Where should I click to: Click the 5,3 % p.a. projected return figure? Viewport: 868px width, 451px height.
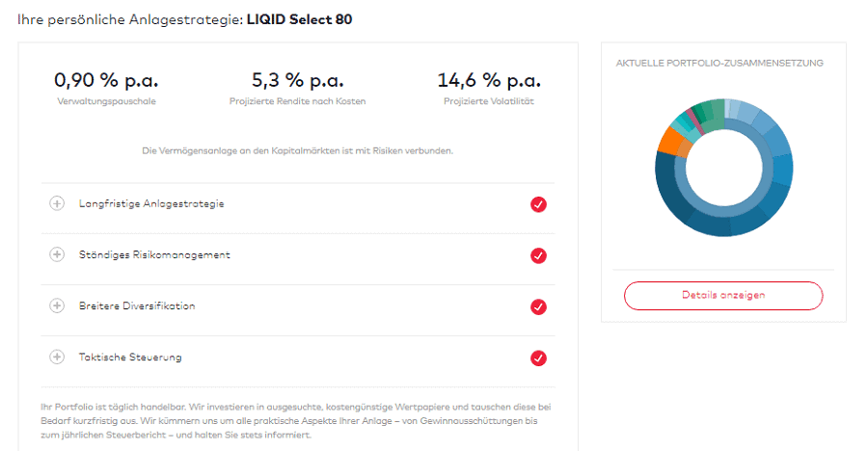(298, 81)
